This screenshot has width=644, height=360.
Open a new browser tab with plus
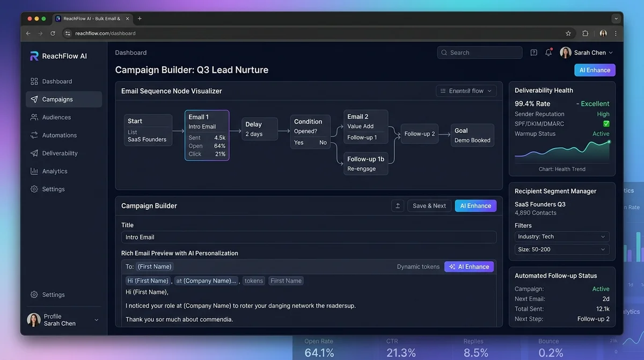pos(140,18)
